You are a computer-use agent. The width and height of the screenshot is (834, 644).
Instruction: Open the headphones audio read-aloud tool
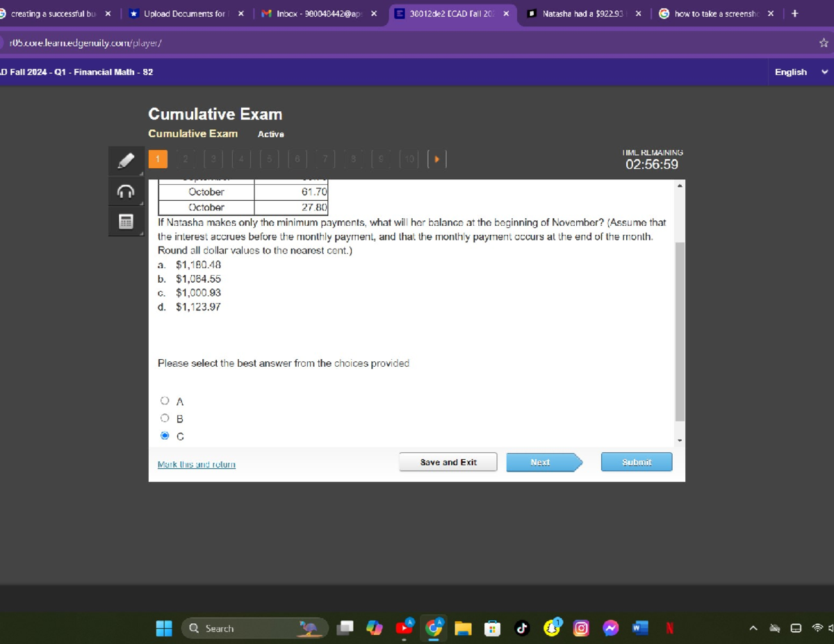126,191
